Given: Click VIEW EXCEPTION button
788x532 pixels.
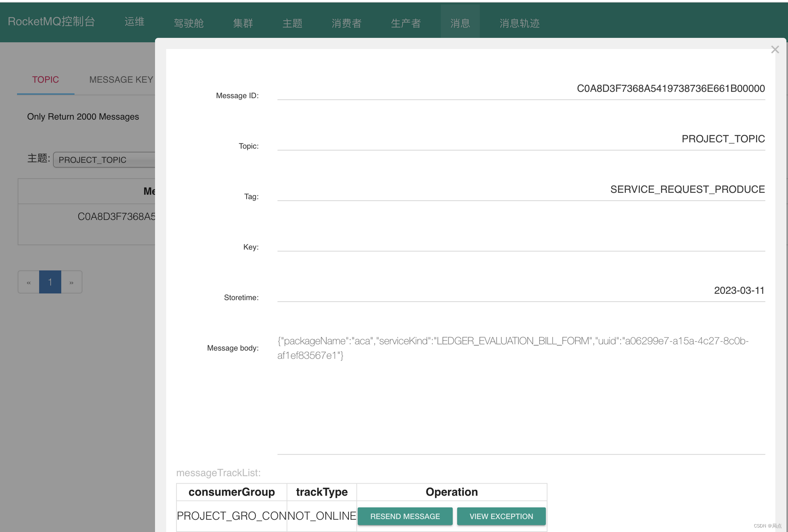Looking at the screenshot, I should [x=501, y=516].
